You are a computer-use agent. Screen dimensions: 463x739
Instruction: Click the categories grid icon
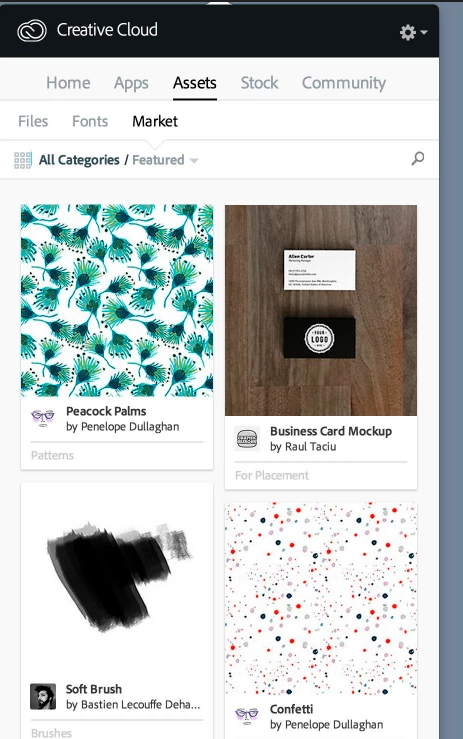[x=23, y=160]
